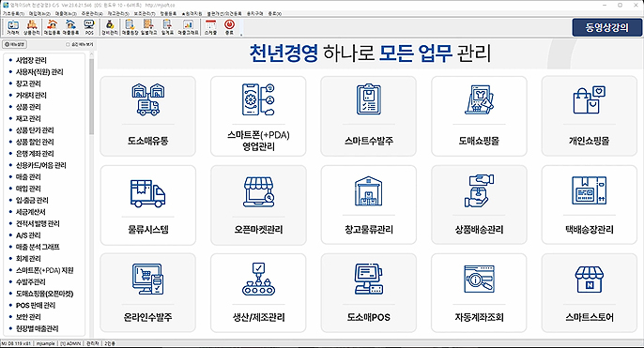Open the 물류시스템 truck tile

[x=148, y=205]
